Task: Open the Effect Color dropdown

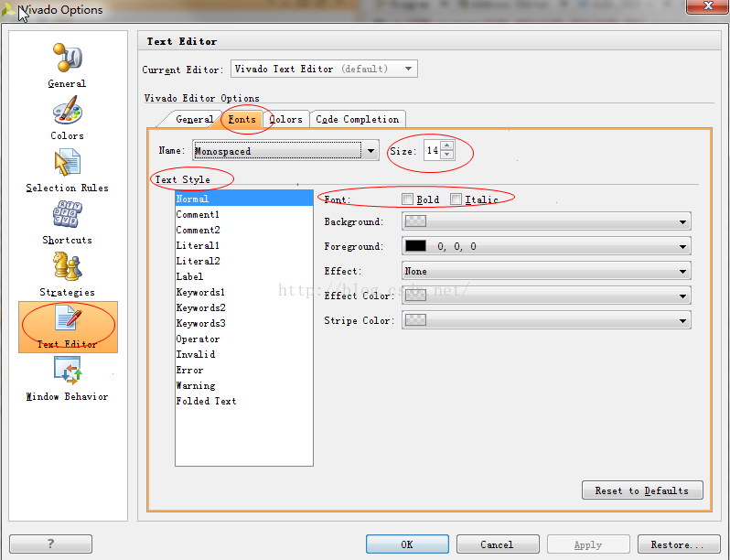Action: [x=546, y=296]
